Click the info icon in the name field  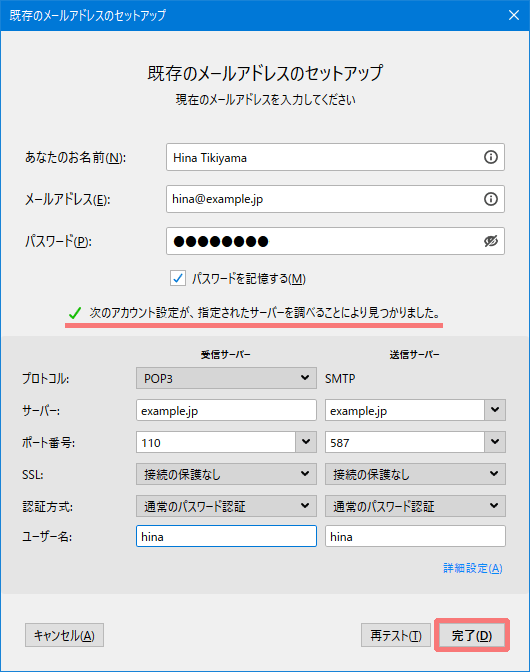pyautogui.click(x=491, y=157)
